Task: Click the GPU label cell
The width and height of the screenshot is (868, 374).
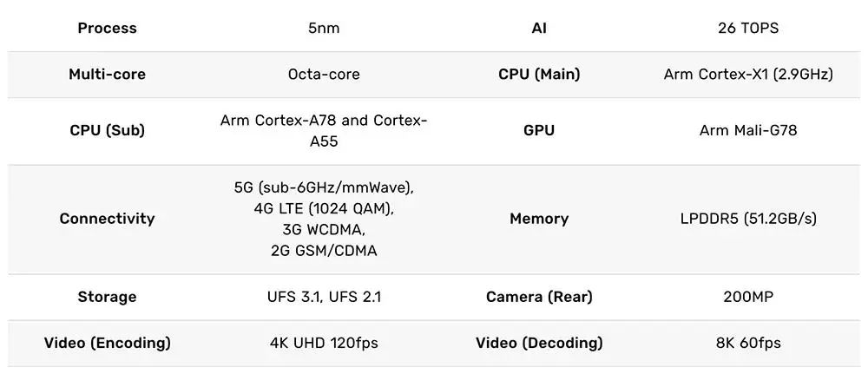Action: pyautogui.click(x=539, y=130)
